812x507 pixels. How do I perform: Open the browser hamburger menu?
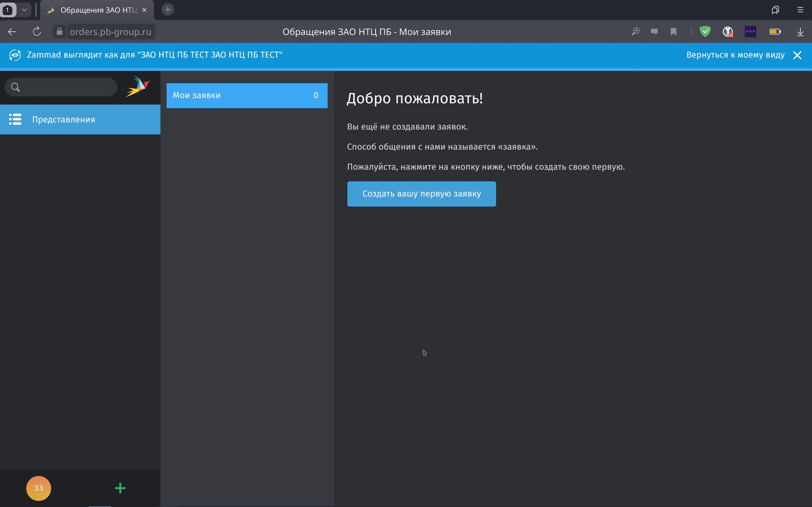click(x=800, y=10)
